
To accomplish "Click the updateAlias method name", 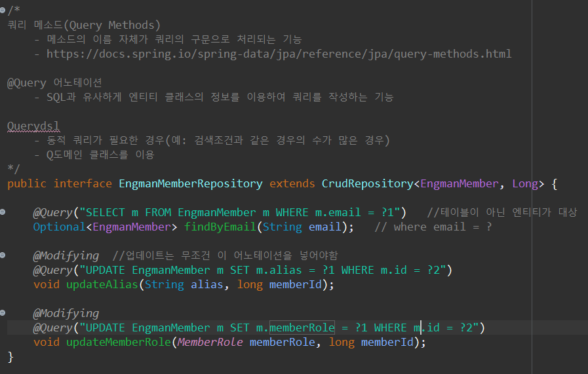I will pos(102,284).
